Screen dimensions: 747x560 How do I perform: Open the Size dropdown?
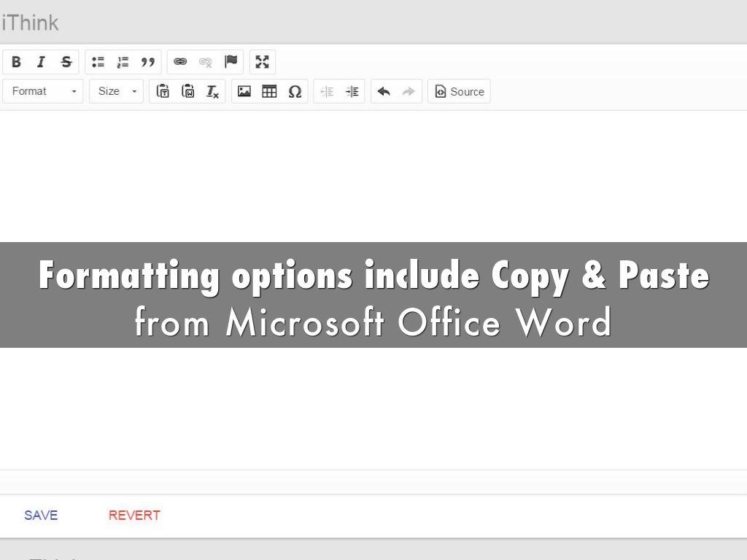[x=117, y=91]
